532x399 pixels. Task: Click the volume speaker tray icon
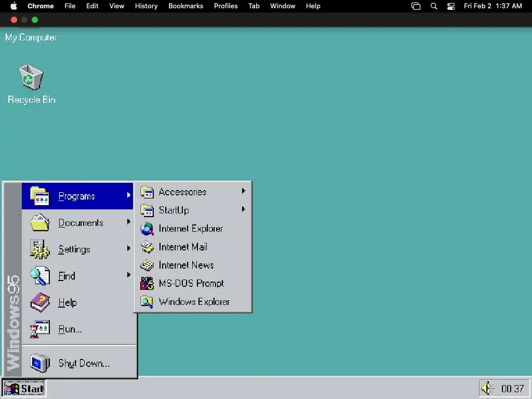(x=487, y=388)
